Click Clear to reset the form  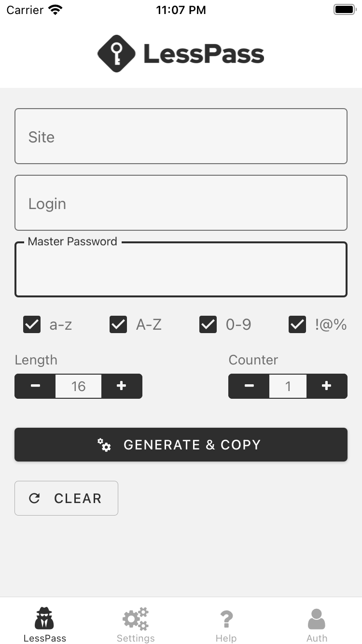(66, 498)
